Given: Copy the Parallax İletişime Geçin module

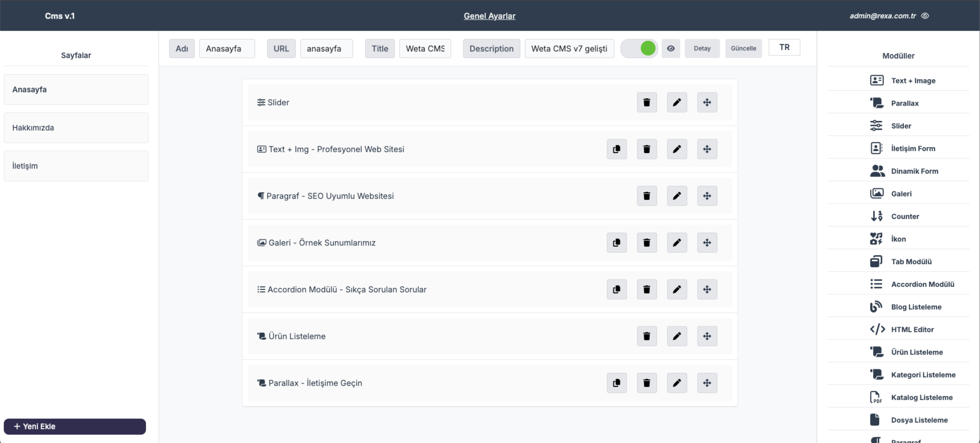Looking at the screenshot, I should click(617, 383).
